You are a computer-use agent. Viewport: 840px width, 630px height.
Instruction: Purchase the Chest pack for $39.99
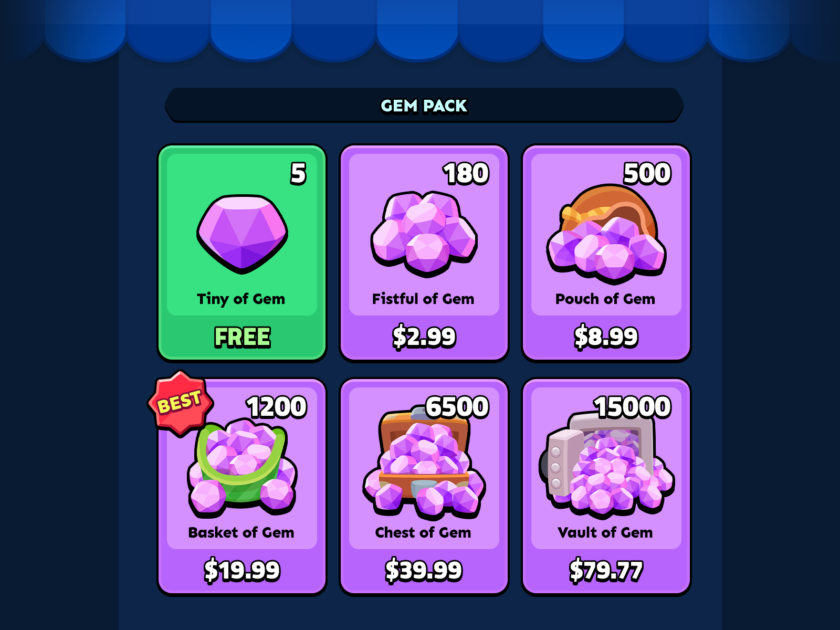pos(424,570)
